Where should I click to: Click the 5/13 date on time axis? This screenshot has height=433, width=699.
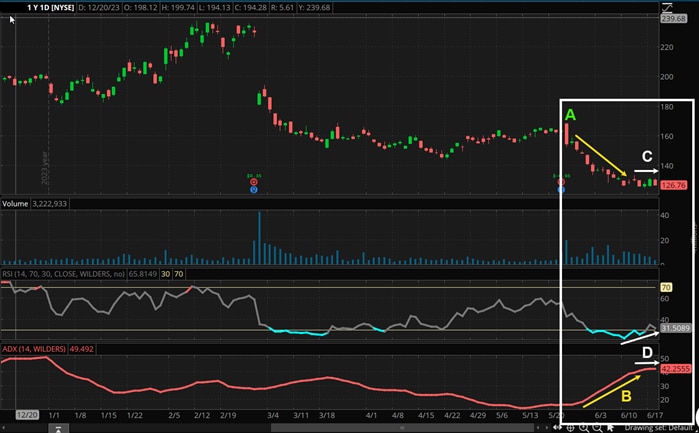530,415
